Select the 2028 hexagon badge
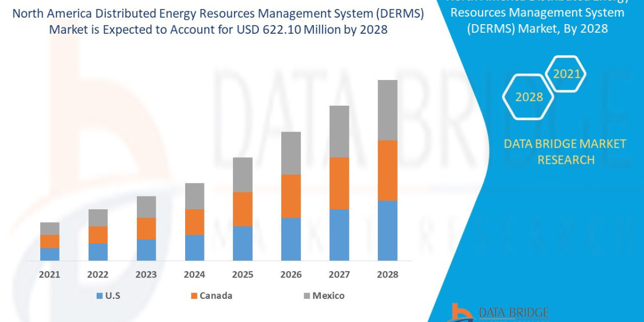This screenshot has width=644, height=322. 529,97
